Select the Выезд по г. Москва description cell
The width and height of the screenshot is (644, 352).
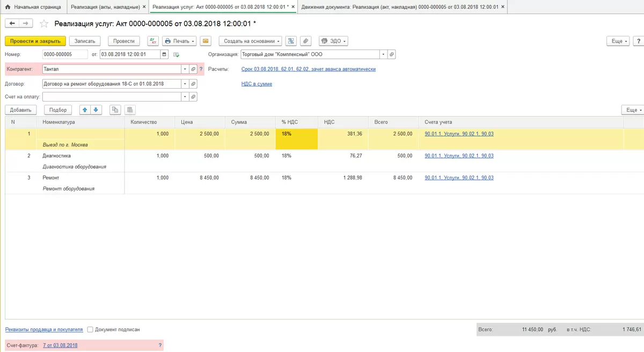pyautogui.click(x=81, y=145)
